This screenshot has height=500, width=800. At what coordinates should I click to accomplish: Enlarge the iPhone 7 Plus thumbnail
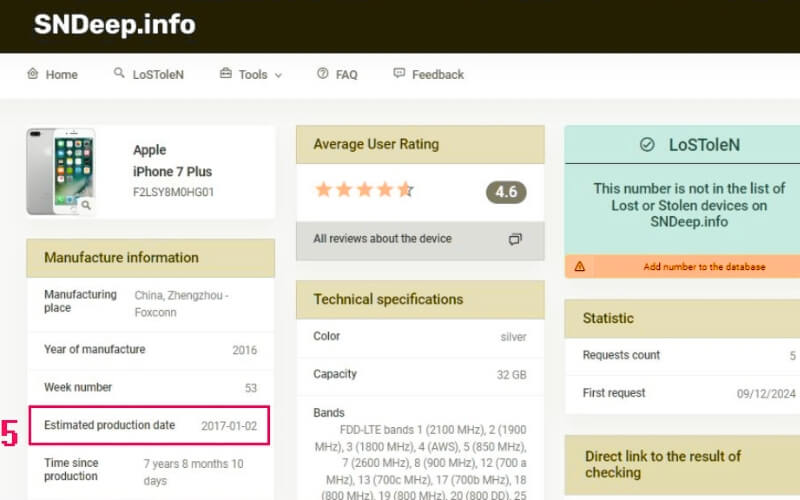[61, 171]
